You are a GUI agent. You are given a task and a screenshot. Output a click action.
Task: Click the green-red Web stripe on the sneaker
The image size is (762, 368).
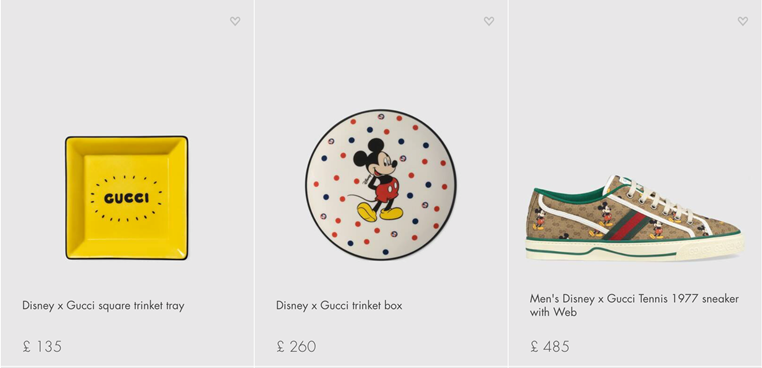pos(627,225)
